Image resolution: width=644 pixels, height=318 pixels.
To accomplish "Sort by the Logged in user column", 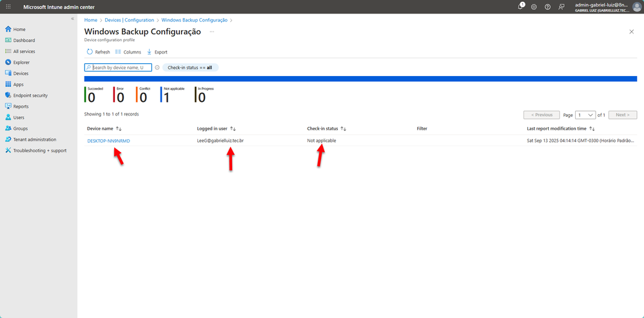I will (x=217, y=128).
